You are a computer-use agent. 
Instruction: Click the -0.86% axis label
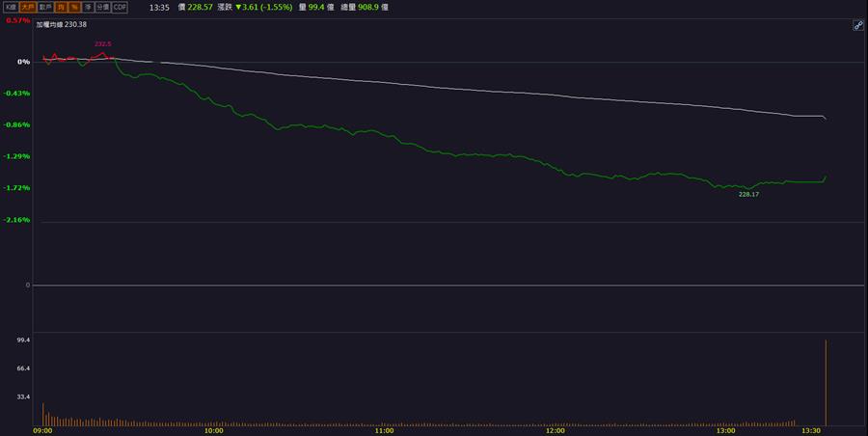coord(17,124)
